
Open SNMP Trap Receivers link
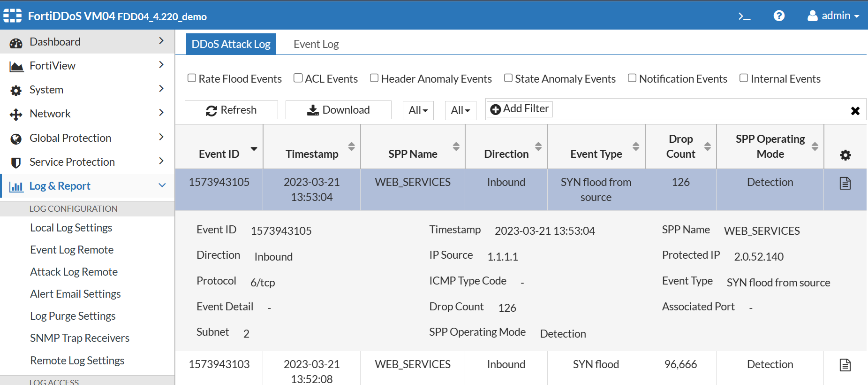coord(80,338)
